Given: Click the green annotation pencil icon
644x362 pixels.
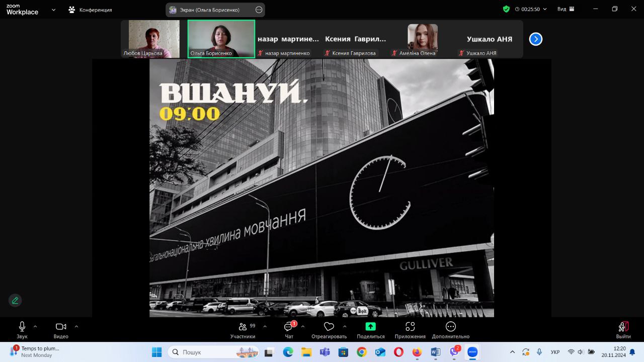Looking at the screenshot, I should 15,300.
